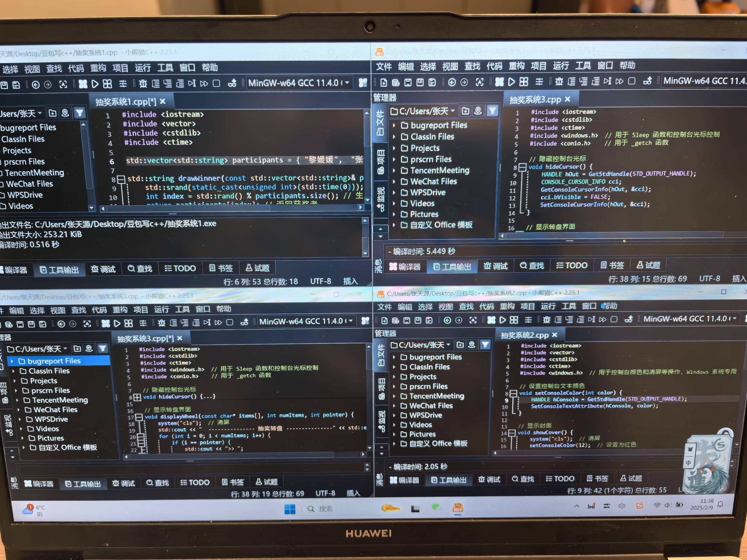Open the MinGW-w64 GCC compiler dropdown in top-left window
Viewport: 747px width, 560px height.
tap(347, 83)
